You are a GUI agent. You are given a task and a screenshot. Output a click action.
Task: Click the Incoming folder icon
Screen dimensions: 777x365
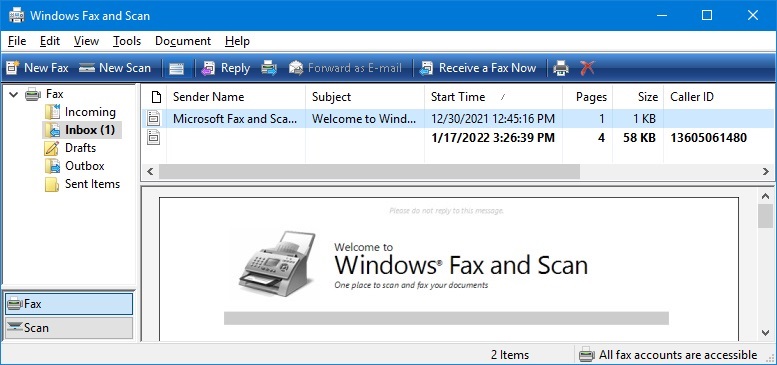pos(52,112)
